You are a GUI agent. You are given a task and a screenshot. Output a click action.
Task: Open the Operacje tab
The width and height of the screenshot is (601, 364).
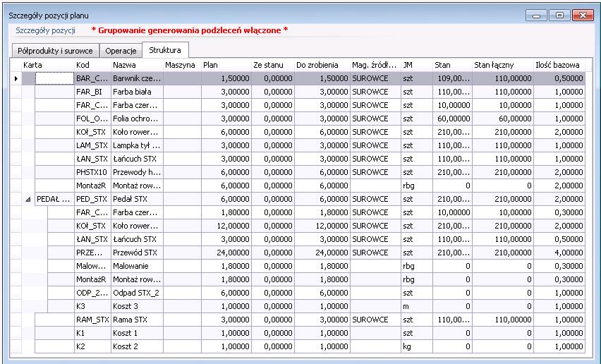click(121, 51)
